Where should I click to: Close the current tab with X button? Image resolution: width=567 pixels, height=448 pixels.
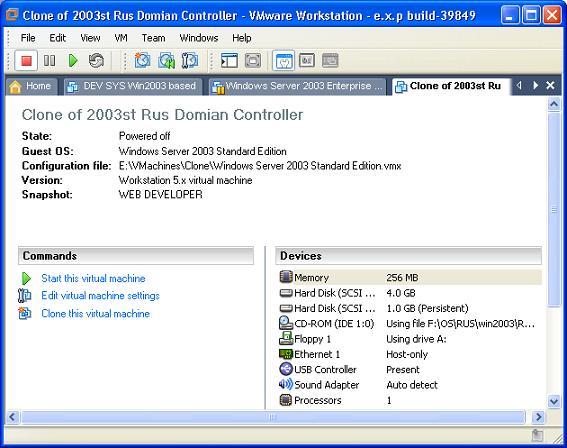(550, 85)
